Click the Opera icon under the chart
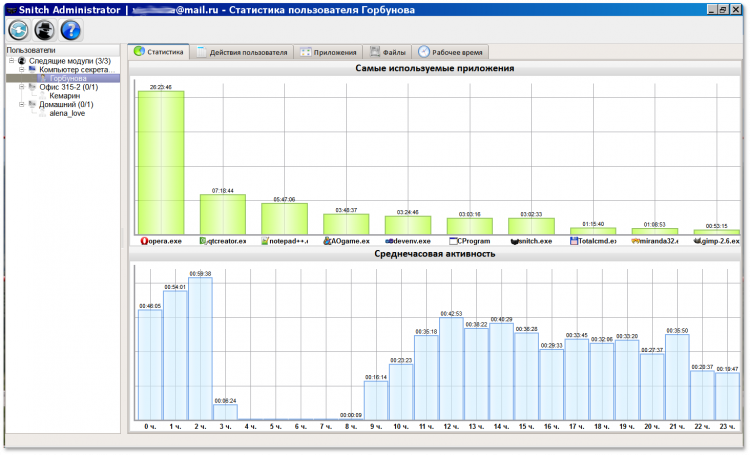 (x=144, y=241)
